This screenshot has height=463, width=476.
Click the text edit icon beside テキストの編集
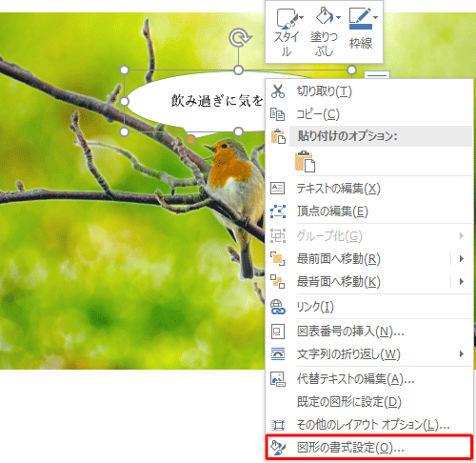(x=277, y=188)
